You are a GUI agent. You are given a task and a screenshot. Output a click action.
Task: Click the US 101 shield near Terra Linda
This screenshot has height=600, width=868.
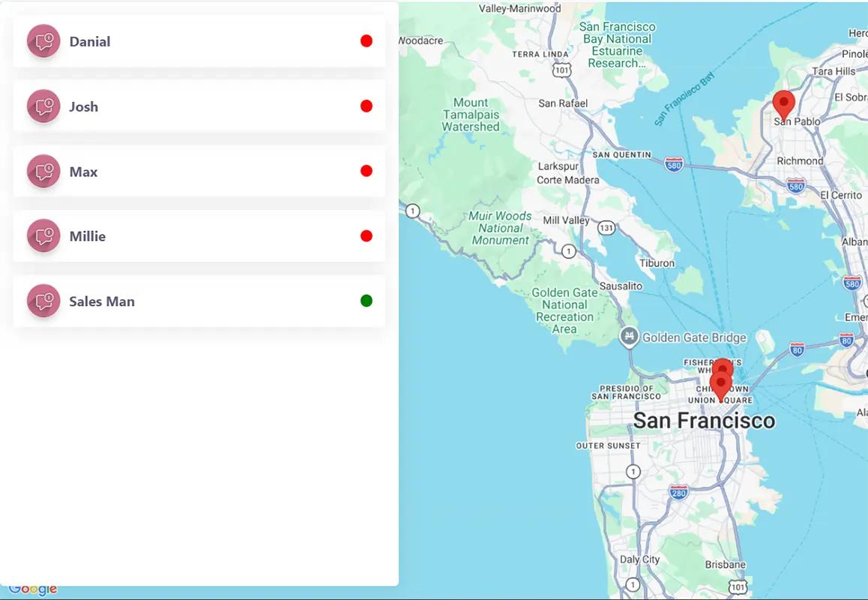pos(562,70)
